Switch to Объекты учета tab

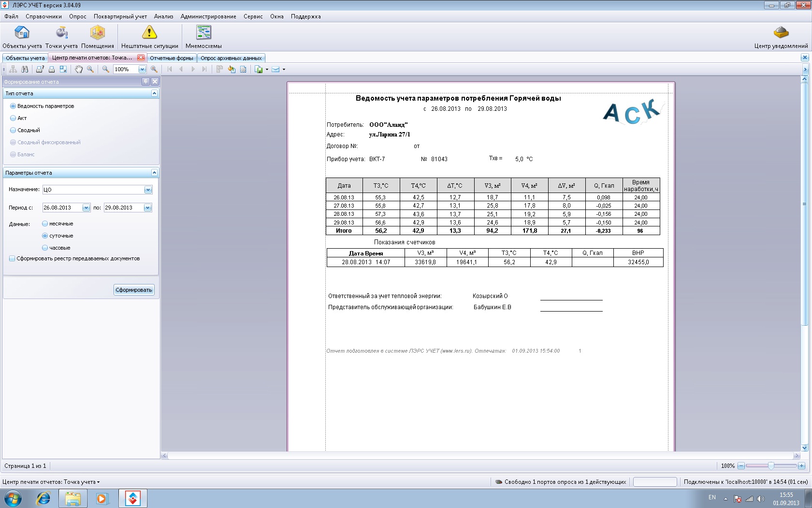point(25,58)
